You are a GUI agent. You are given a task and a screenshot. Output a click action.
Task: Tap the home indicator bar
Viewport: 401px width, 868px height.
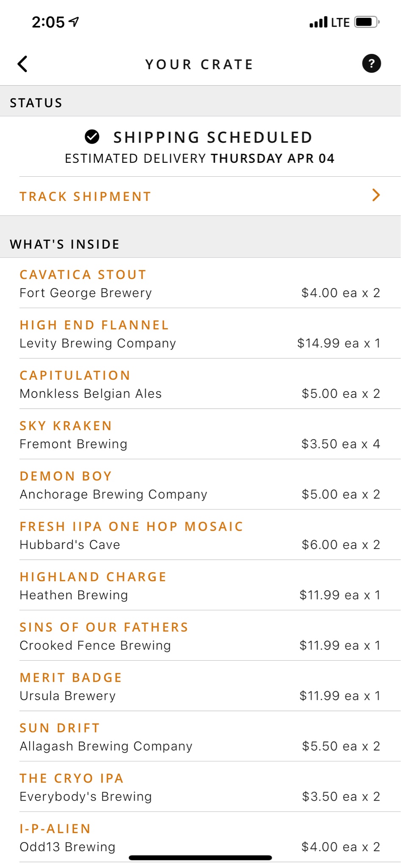click(x=200, y=858)
